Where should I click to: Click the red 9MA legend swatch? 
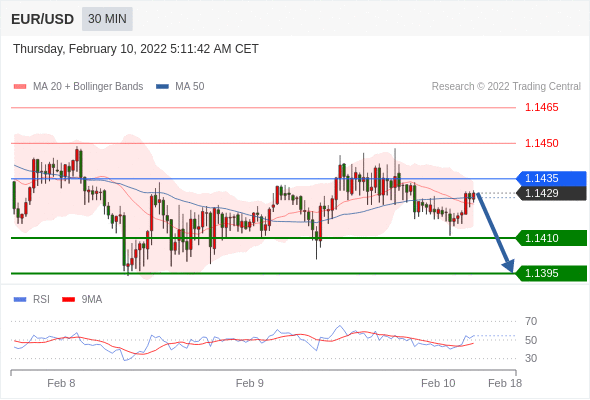coord(68,300)
